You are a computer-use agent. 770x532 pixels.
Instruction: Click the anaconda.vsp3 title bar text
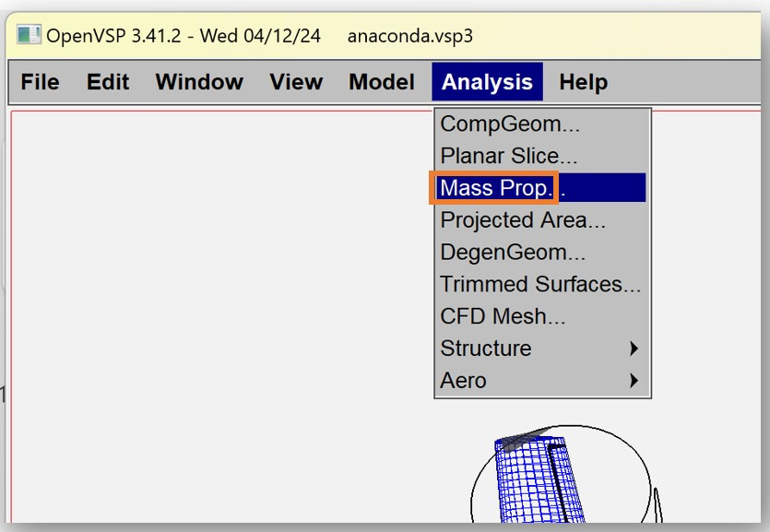click(410, 36)
